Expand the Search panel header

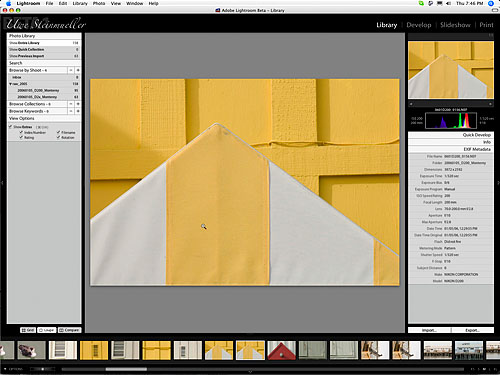[44, 63]
